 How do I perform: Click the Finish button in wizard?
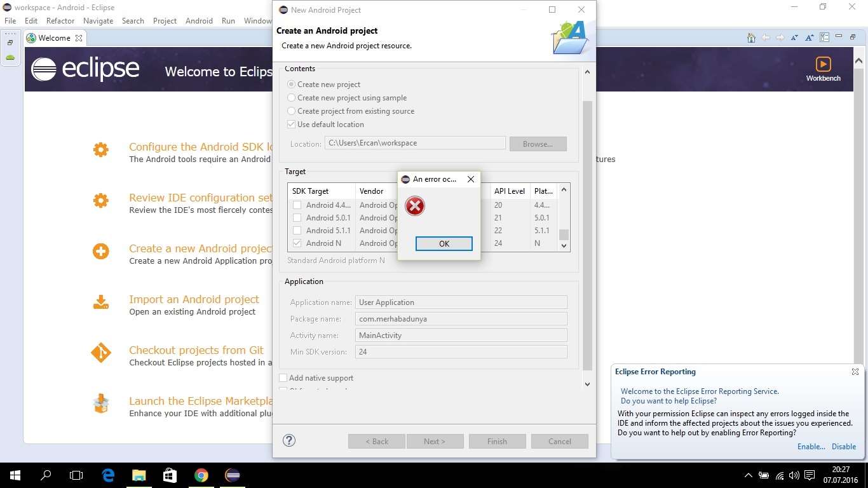click(498, 442)
